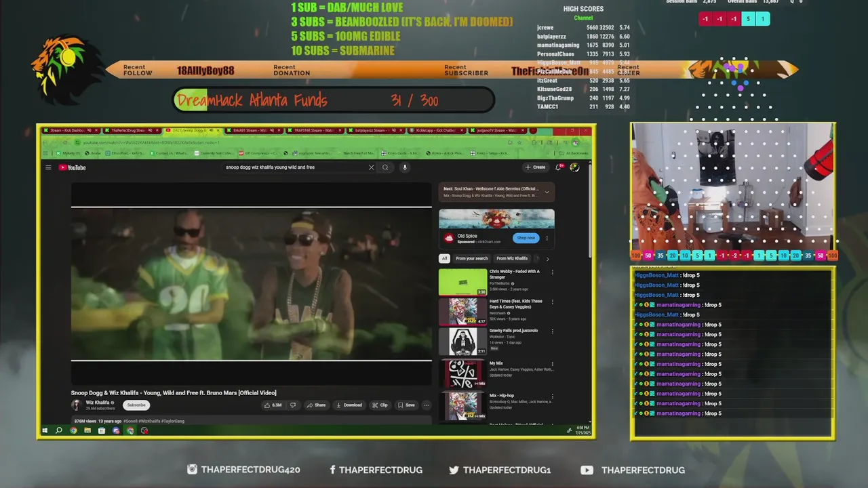Open the YouTube hamburger guide menu

[x=48, y=167]
